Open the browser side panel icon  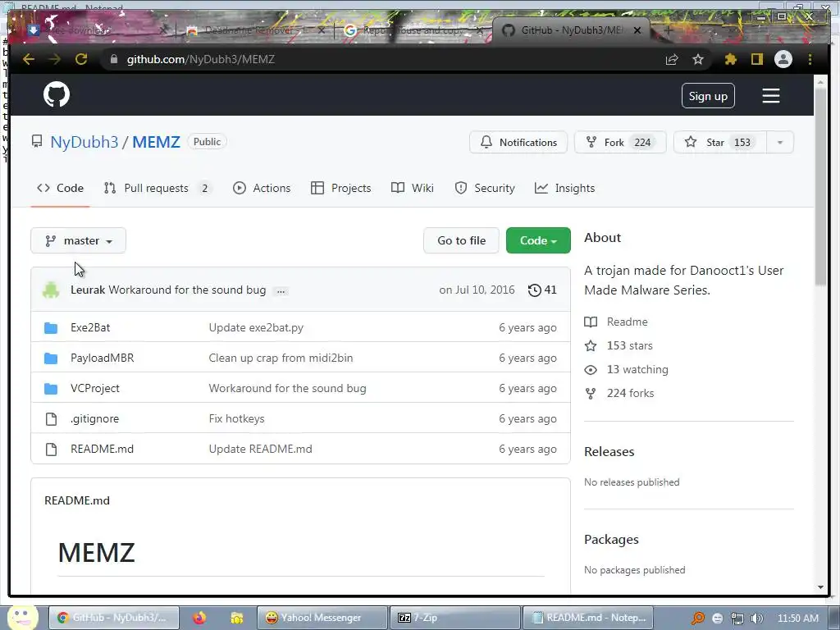point(756,59)
